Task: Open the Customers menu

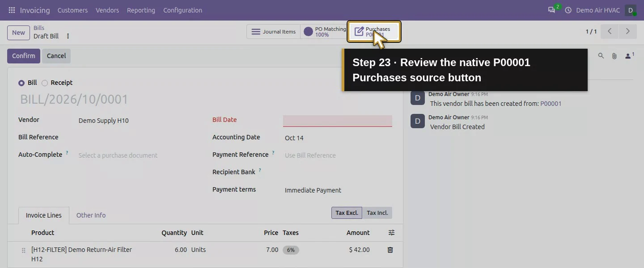Action: 72,10
